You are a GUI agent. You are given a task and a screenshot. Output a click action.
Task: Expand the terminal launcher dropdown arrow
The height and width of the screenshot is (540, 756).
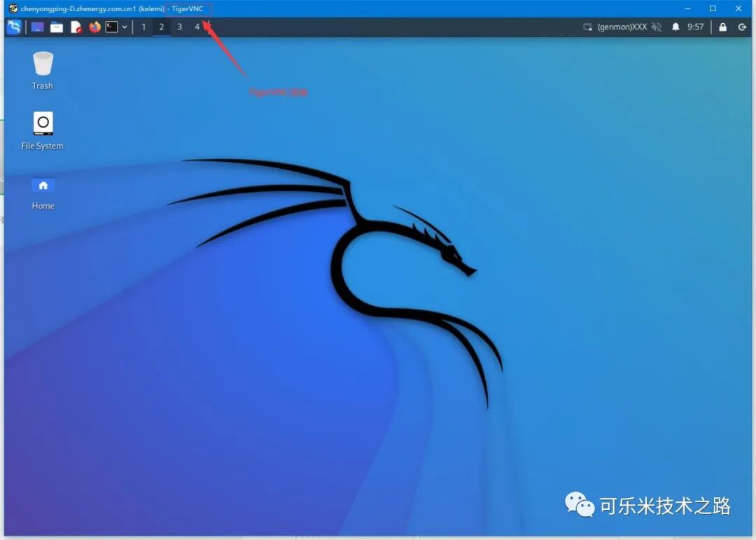125,27
